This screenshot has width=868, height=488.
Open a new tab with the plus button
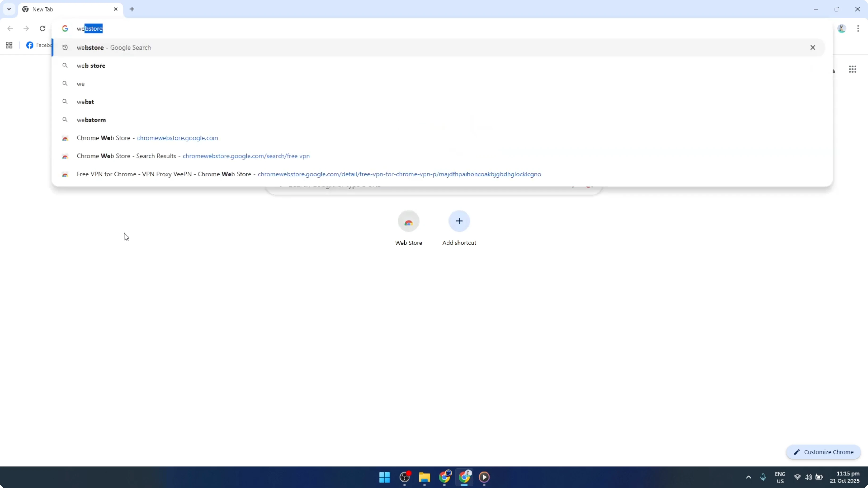coord(132,9)
